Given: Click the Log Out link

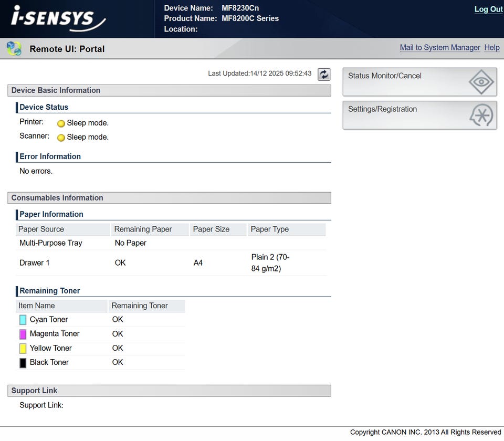Looking at the screenshot, I should click(488, 9).
